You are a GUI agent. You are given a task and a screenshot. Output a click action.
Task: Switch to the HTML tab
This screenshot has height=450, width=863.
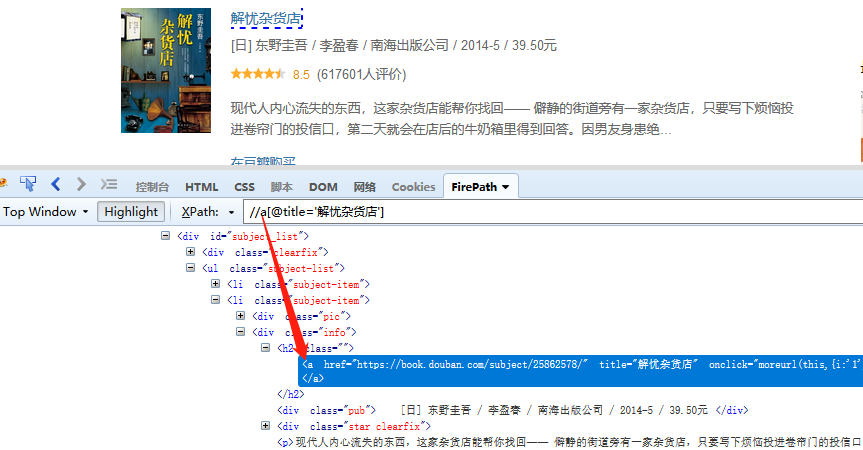[201, 187]
